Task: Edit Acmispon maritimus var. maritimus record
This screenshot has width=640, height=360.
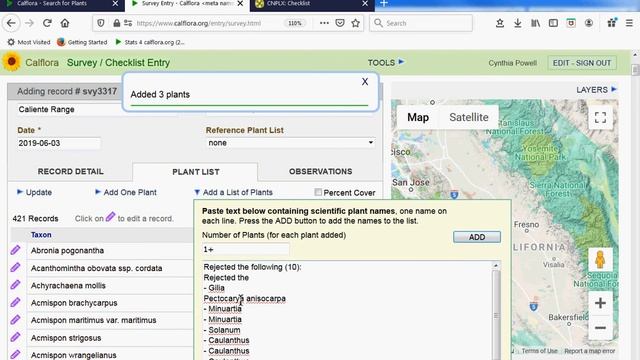Action: pyautogui.click(x=15, y=320)
